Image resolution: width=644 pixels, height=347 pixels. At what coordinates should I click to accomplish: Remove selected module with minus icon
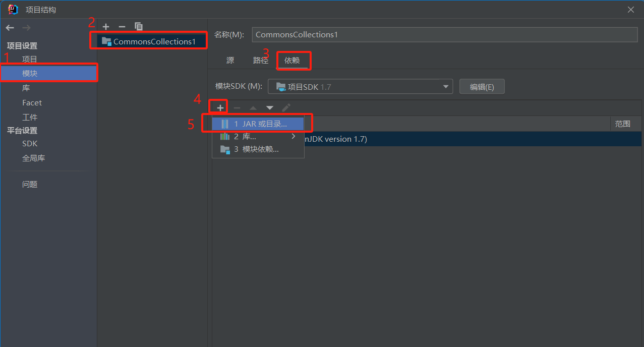(x=122, y=26)
